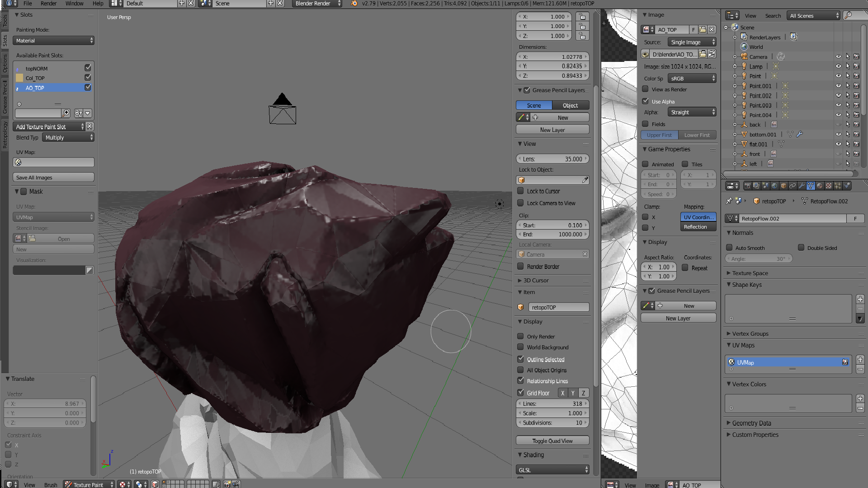This screenshot has height=488, width=868.
Task: Open the Painting Mode Material dropdown
Action: tap(54, 41)
